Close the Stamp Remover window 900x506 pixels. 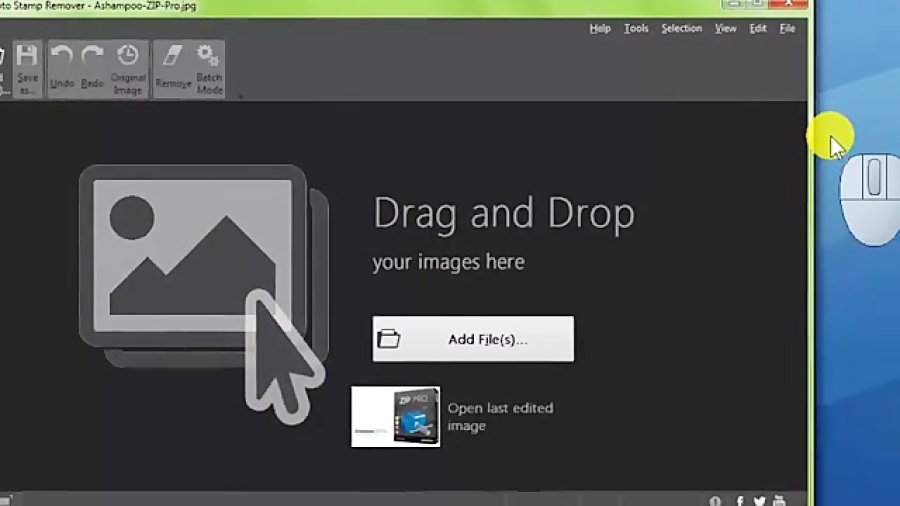(x=788, y=4)
